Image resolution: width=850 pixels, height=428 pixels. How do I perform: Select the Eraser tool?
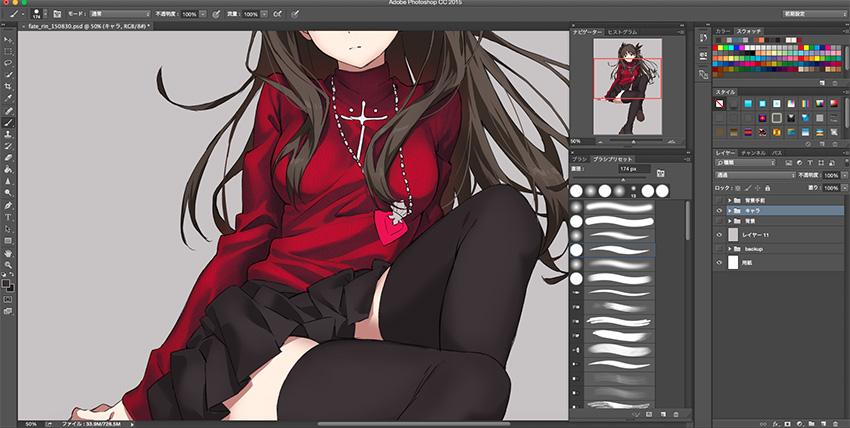(x=9, y=158)
